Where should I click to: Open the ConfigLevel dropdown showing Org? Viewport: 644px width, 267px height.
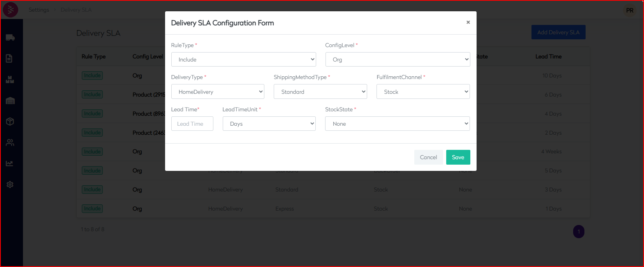[x=398, y=60]
